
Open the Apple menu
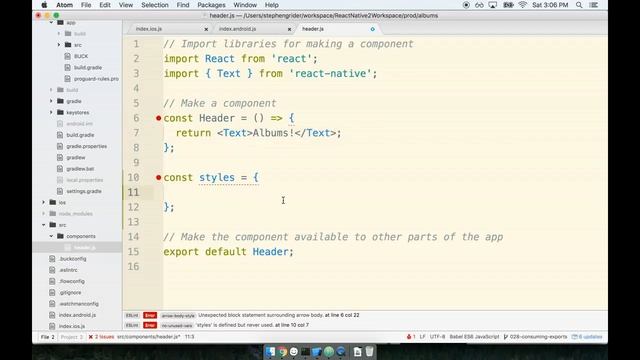tap(44, 5)
